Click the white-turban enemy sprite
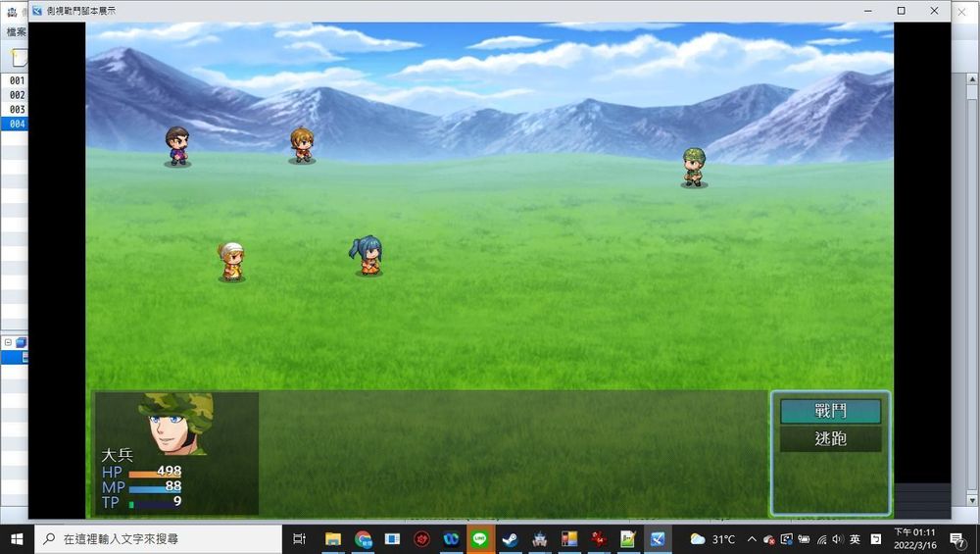This screenshot has width=980, height=554. (231, 262)
